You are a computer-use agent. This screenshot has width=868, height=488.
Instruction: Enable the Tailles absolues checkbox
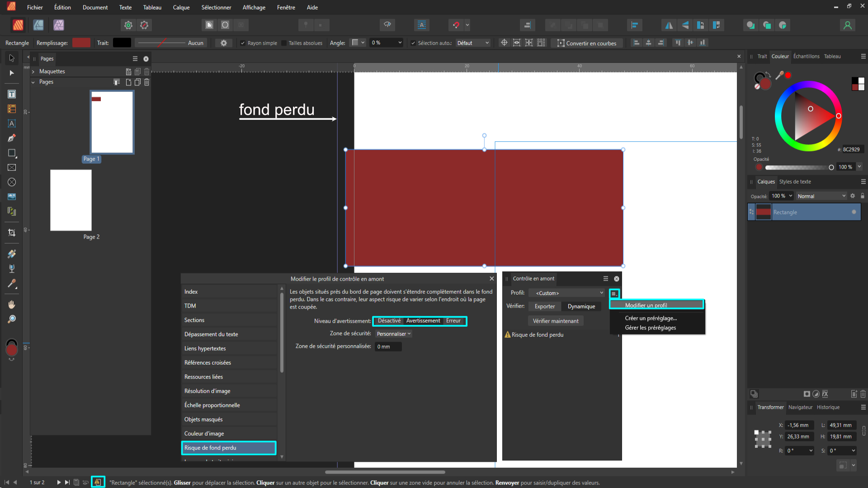click(x=284, y=43)
